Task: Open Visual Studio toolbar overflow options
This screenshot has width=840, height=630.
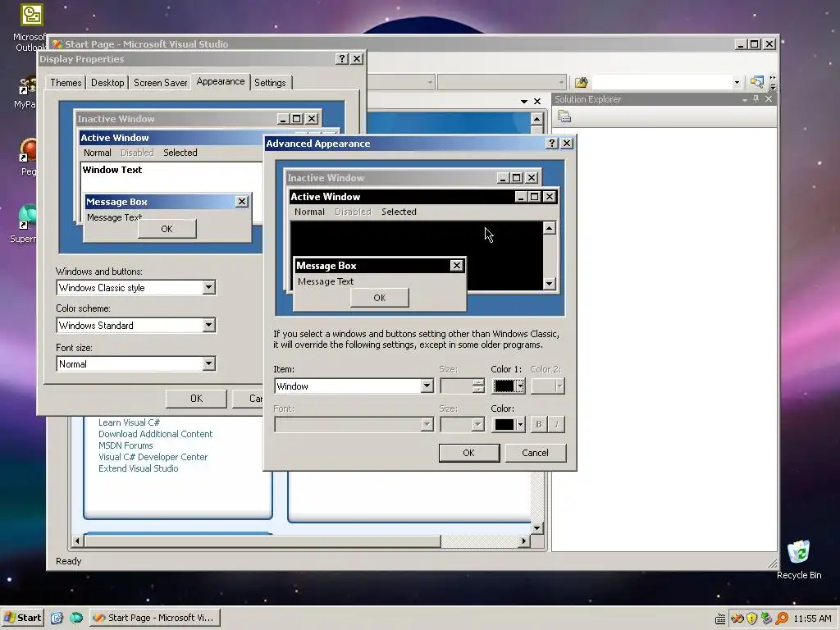Action: 773,82
